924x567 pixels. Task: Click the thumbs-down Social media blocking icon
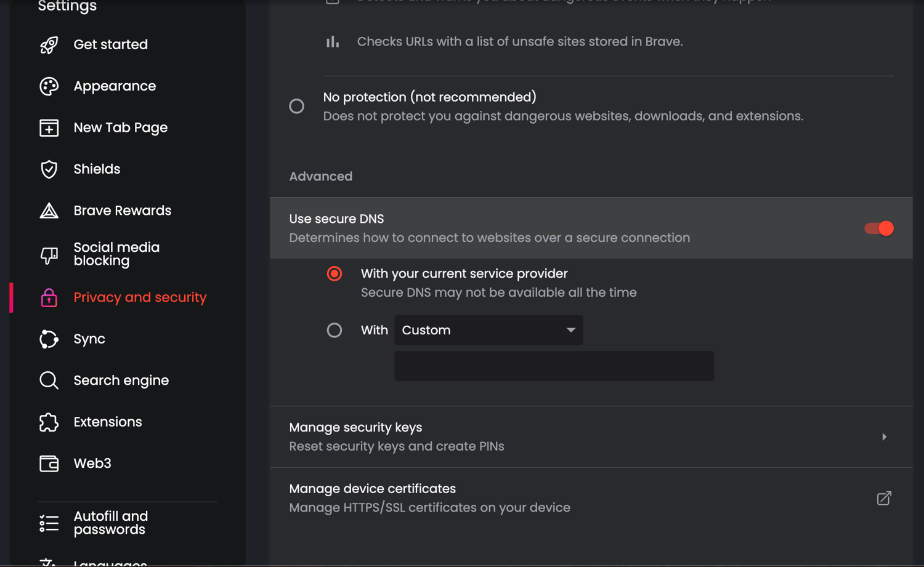[x=49, y=255]
